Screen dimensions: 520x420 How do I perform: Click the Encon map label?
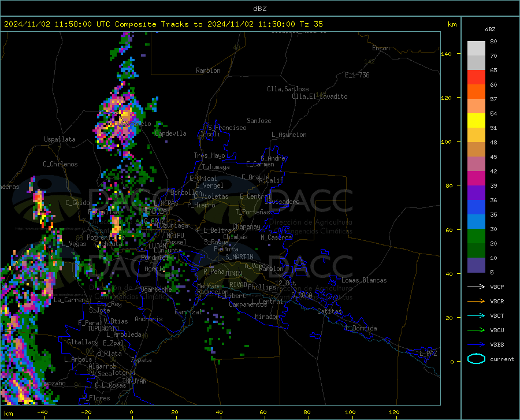381,48
